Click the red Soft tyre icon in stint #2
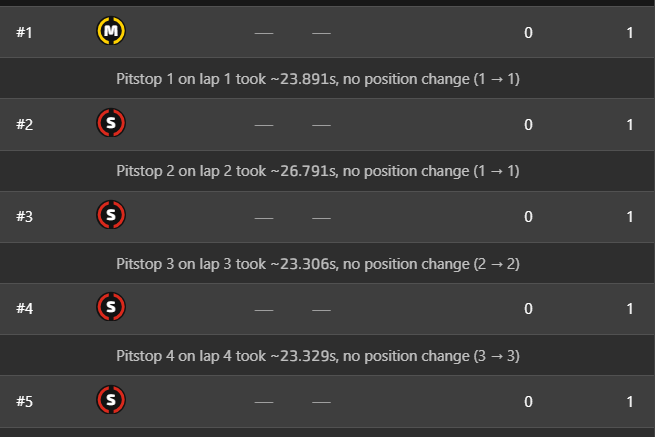 [x=111, y=124]
